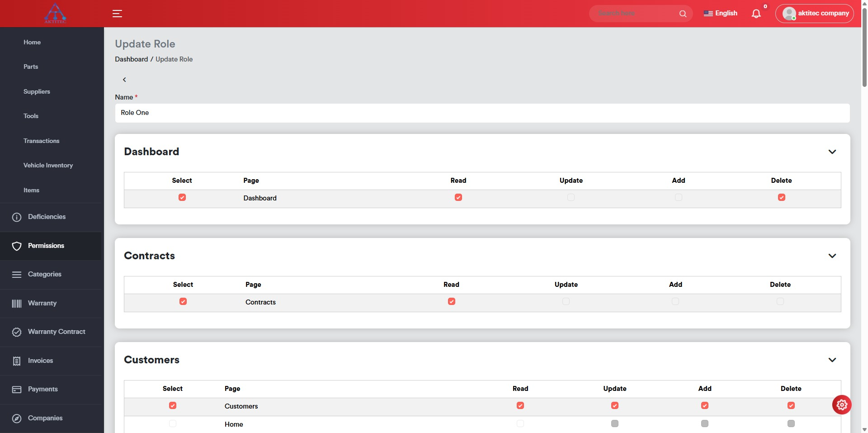
Task: Toggle Home row Update permission
Action: (x=615, y=423)
